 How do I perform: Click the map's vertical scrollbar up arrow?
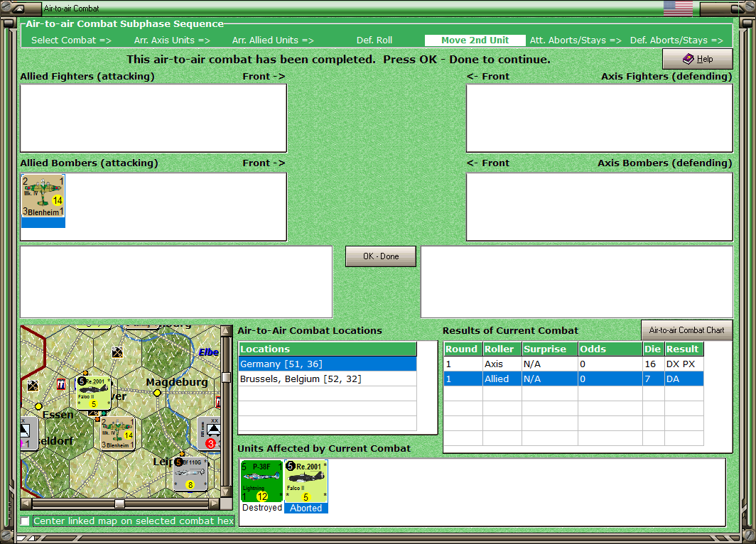tap(226, 330)
